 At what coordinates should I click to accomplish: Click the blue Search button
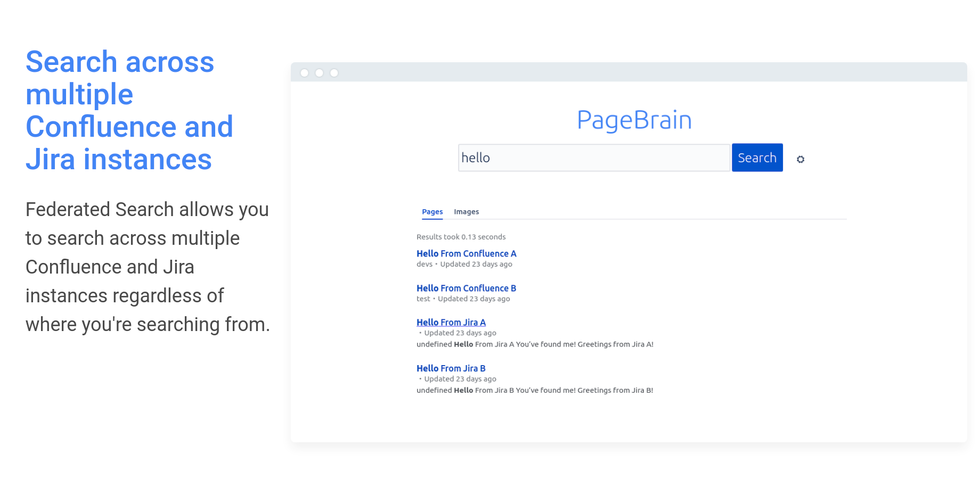coord(757,158)
